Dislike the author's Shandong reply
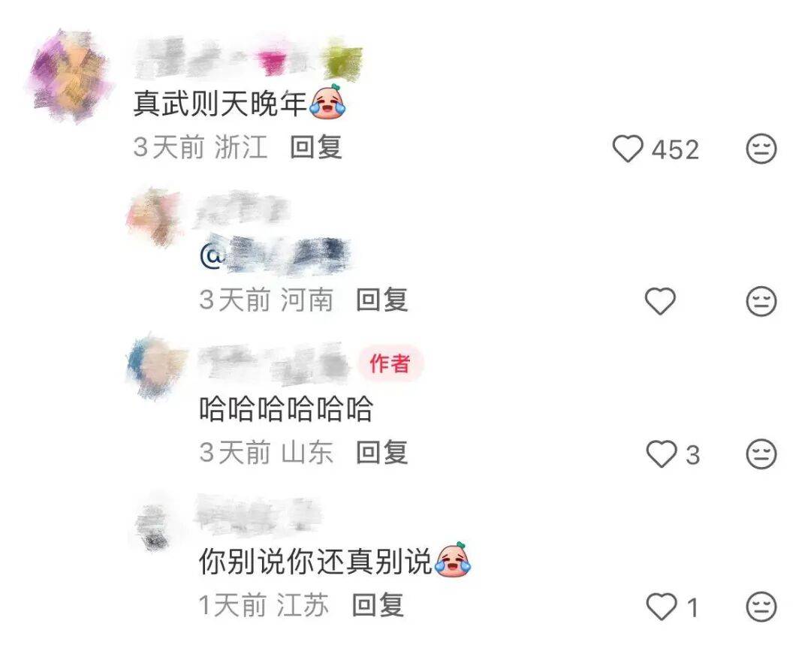The height and width of the screenshot is (672, 811). point(761,454)
